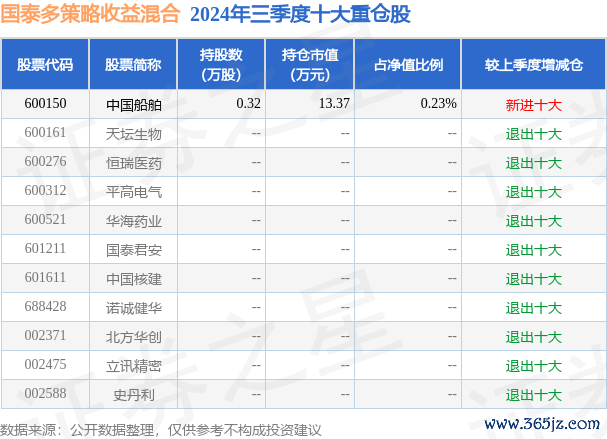This screenshot has width=607, height=439.
Task: Select the 持仓市值(万元) column header
Action: coord(310,65)
